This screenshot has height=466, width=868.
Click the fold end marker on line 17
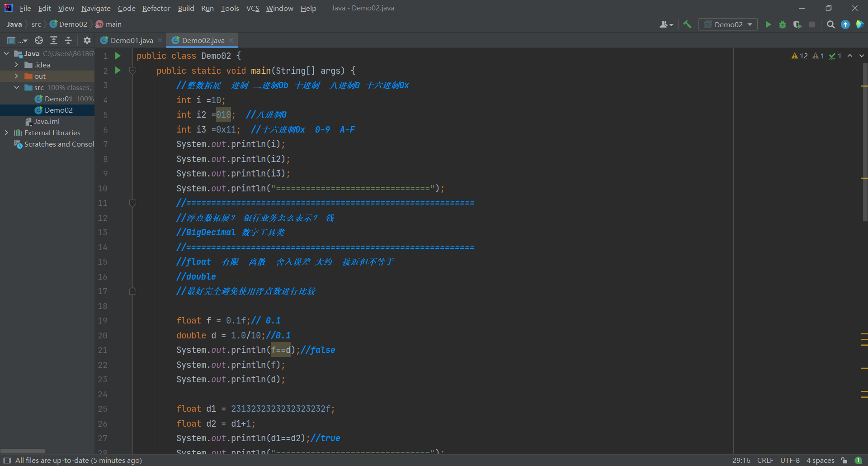click(132, 291)
